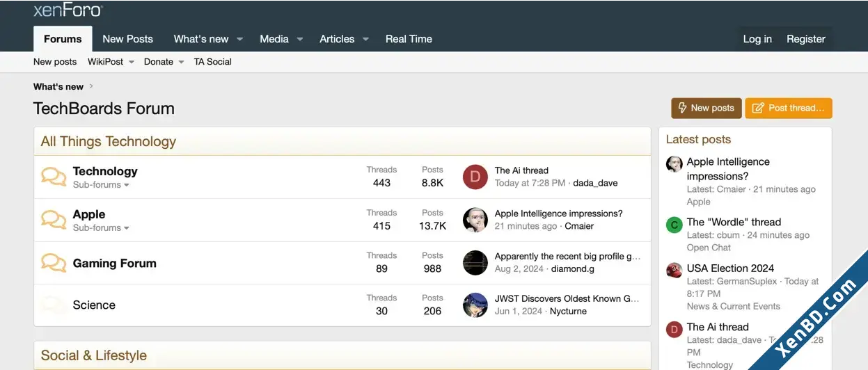Click the Apple forum speech-bubble icon
The height and width of the screenshot is (370, 868).
coord(54,220)
